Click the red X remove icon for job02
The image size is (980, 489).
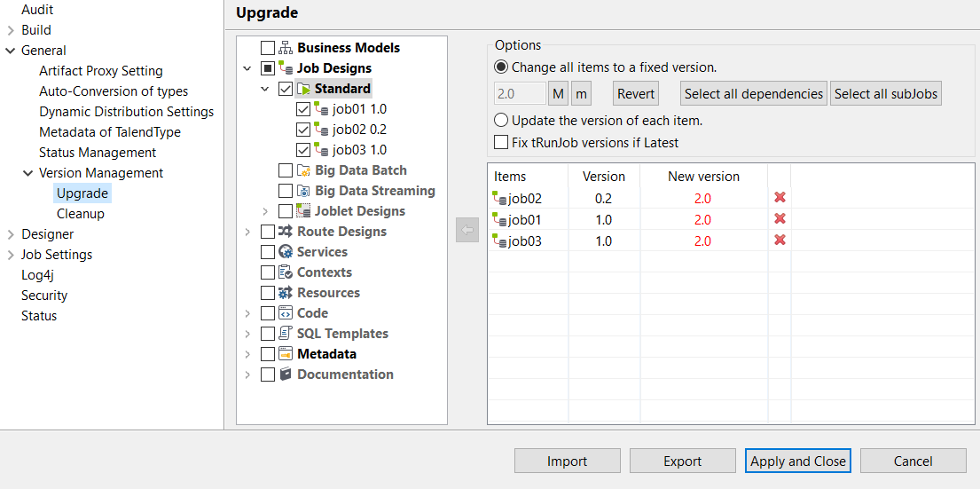pyautogui.click(x=780, y=198)
